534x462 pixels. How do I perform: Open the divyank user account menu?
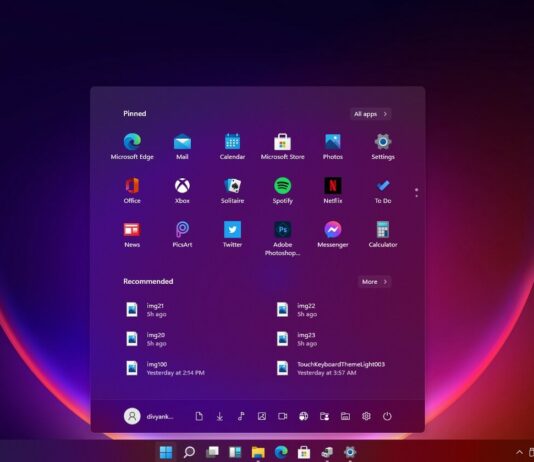point(149,416)
